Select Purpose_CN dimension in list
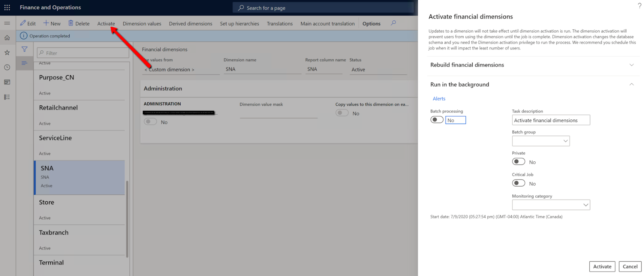Screen dimensions: 644x276 pos(80,85)
